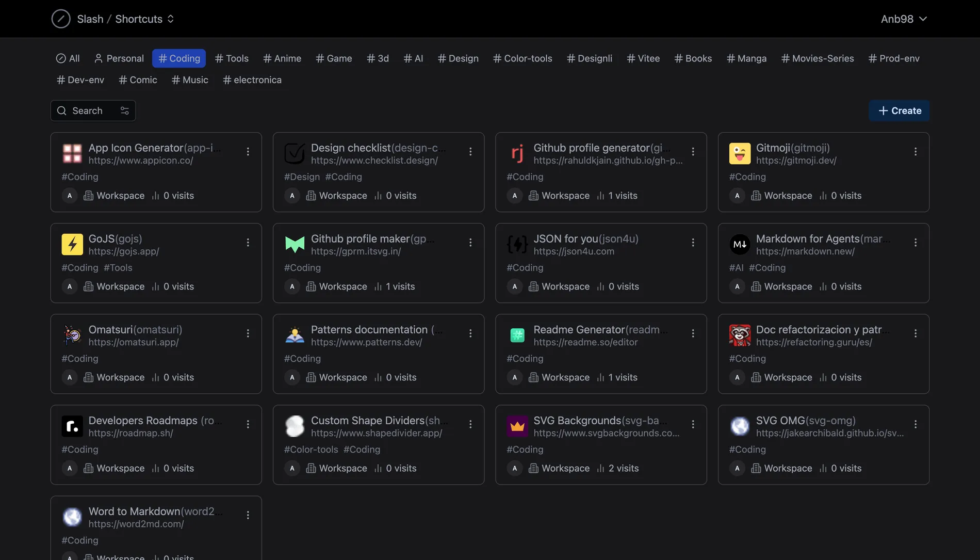
Task: Filter by the Color-tools tag
Action: click(522, 59)
